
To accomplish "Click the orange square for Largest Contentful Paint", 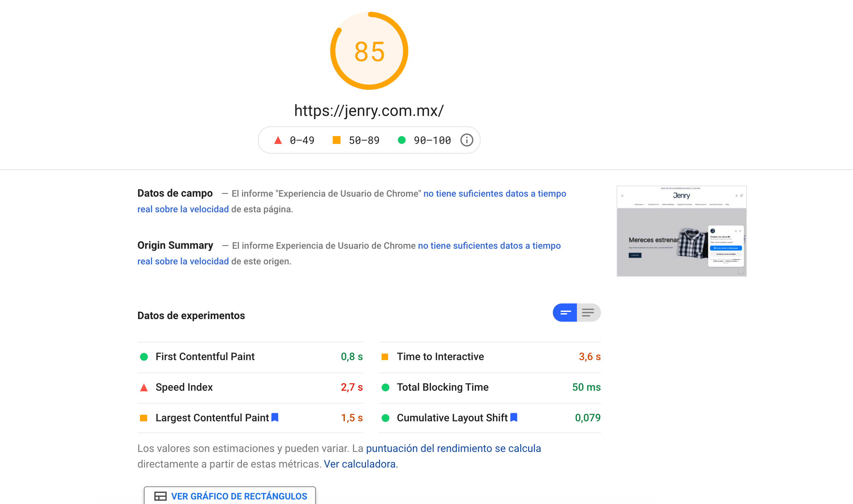I will pos(144,418).
